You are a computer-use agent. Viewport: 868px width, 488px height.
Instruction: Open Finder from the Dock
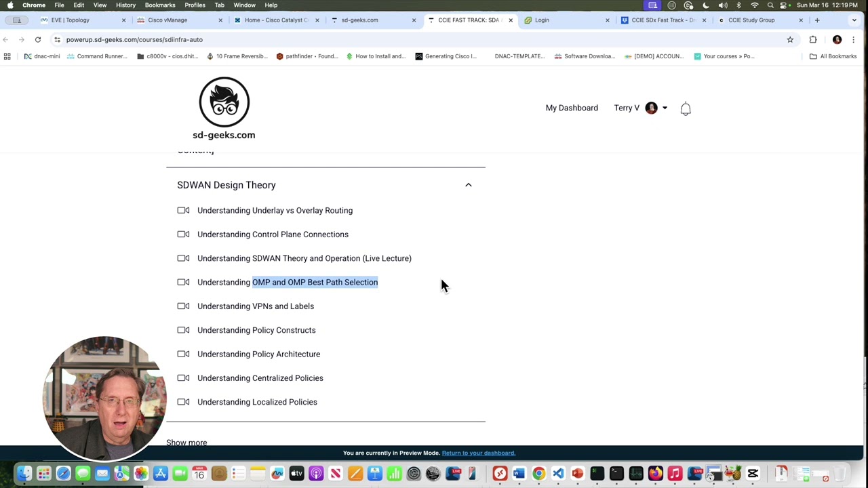click(x=24, y=473)
